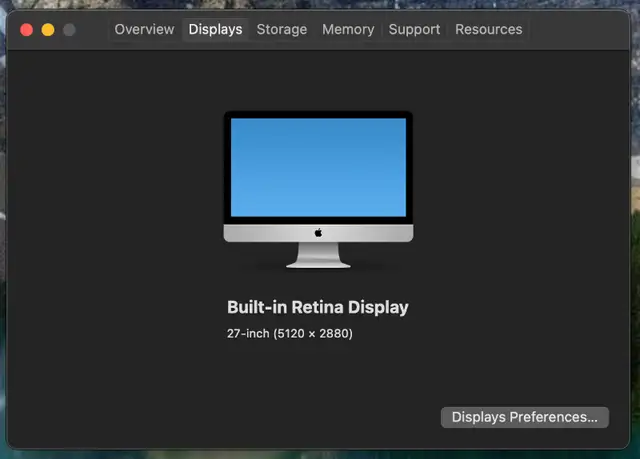Click the Displays Preferences button

point(524,417)
